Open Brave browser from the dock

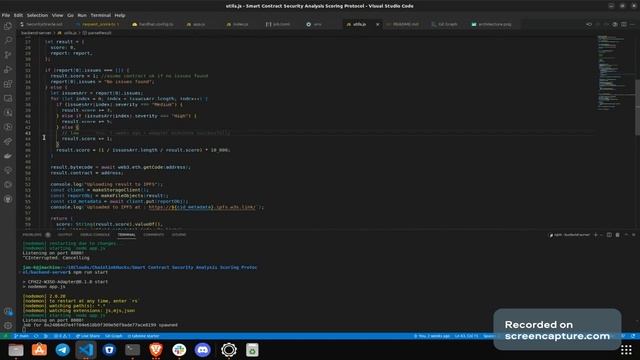[x=156, y=350]
